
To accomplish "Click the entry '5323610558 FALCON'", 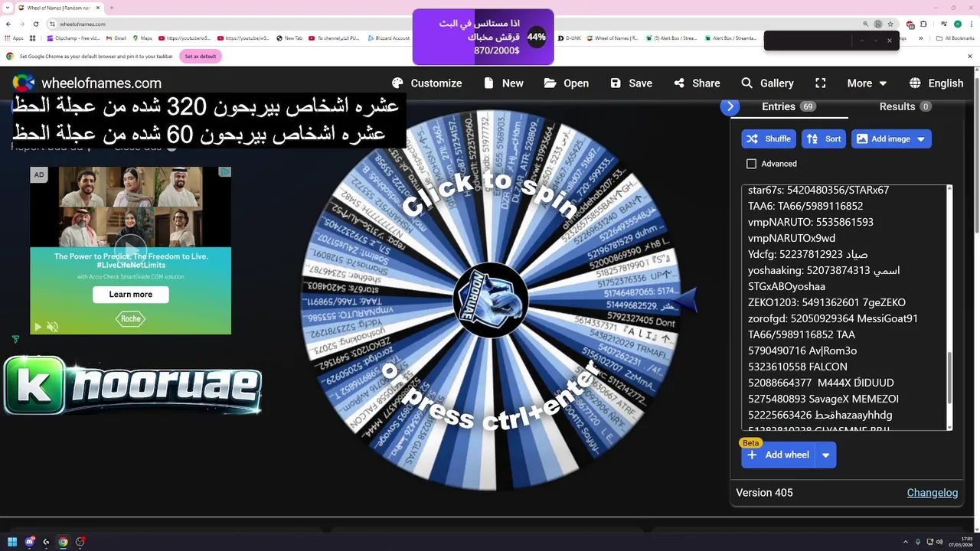I will [x=798, y=367].
